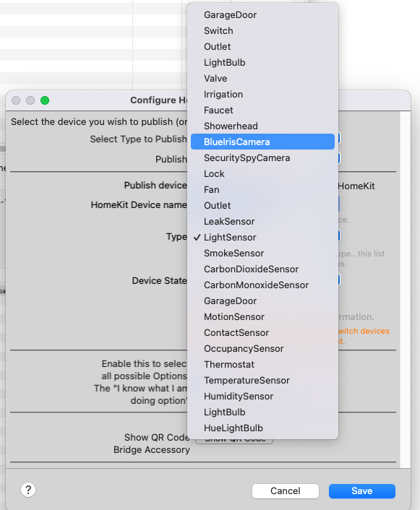Select BlueIrisCamera from the type list
420x510 pixels.
[262, 142]
